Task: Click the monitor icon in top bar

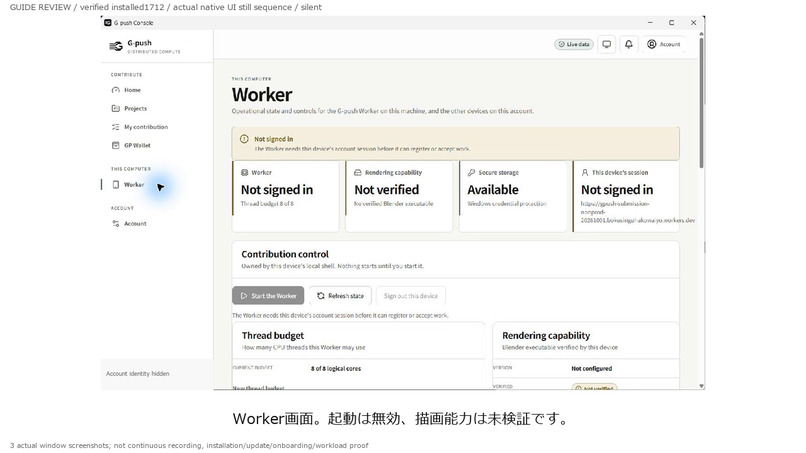Action: 607,44
